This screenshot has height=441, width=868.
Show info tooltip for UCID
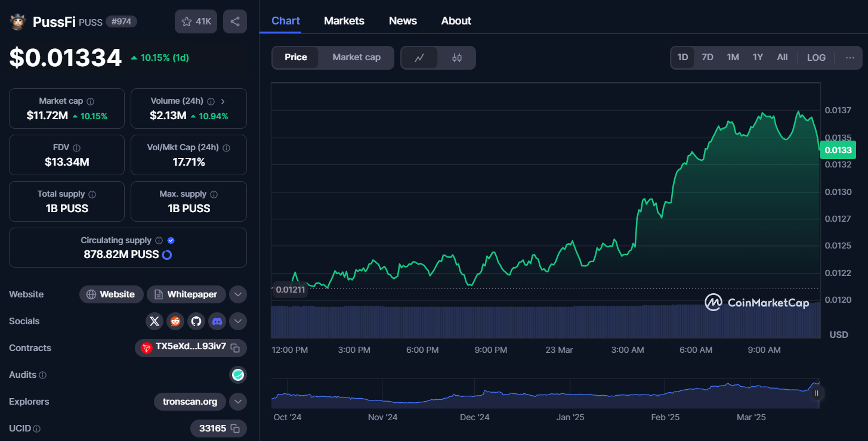point(37,428)
